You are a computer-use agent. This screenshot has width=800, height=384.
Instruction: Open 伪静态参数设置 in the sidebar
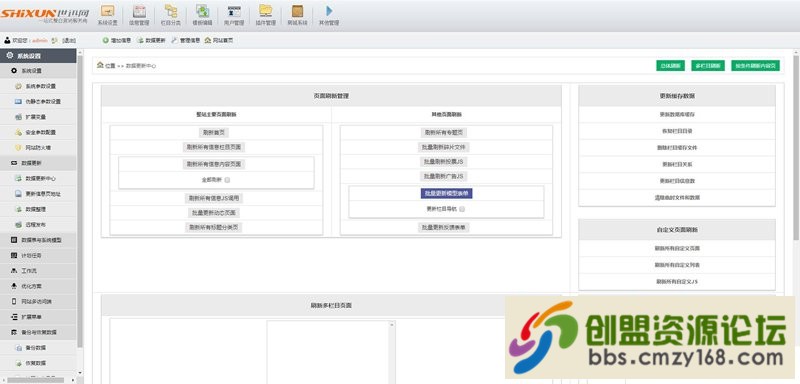click(39, 101)
